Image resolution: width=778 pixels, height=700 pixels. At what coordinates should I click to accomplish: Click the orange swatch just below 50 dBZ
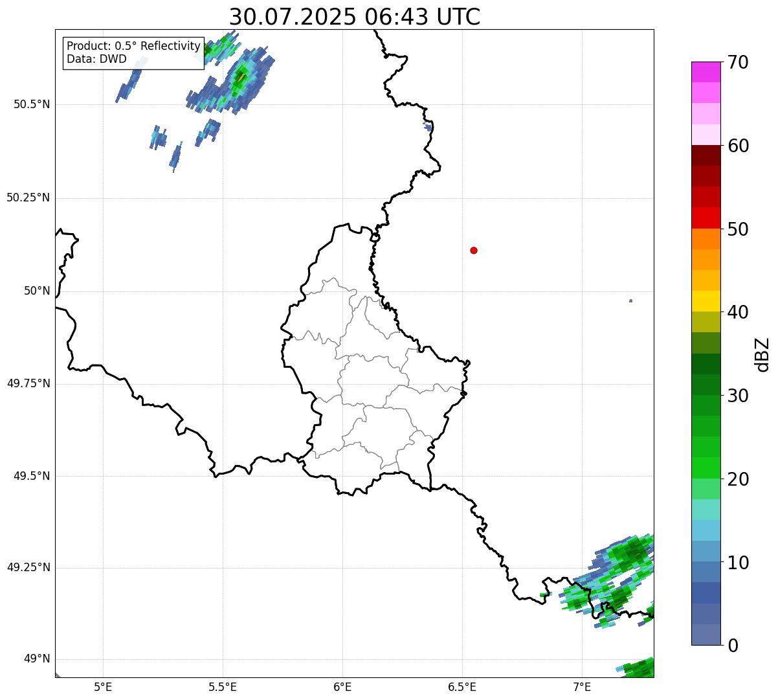pyautogui.click(x=706, y=239)
